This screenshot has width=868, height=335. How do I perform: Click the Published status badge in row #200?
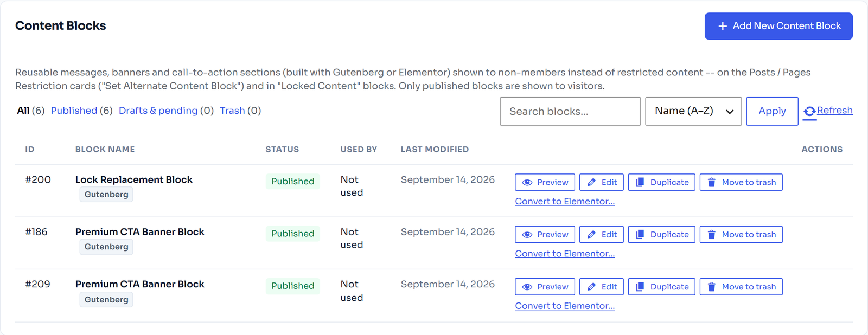(x=293, y=181)
